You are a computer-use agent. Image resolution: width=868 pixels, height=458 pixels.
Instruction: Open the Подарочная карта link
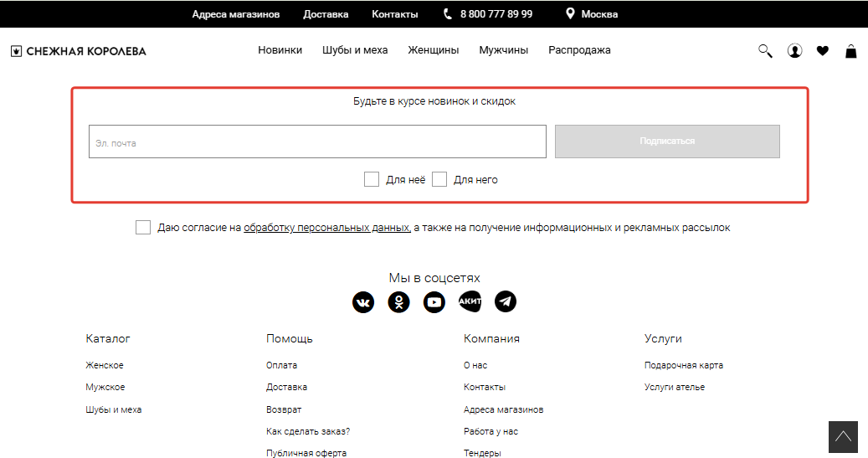(684, 366)
